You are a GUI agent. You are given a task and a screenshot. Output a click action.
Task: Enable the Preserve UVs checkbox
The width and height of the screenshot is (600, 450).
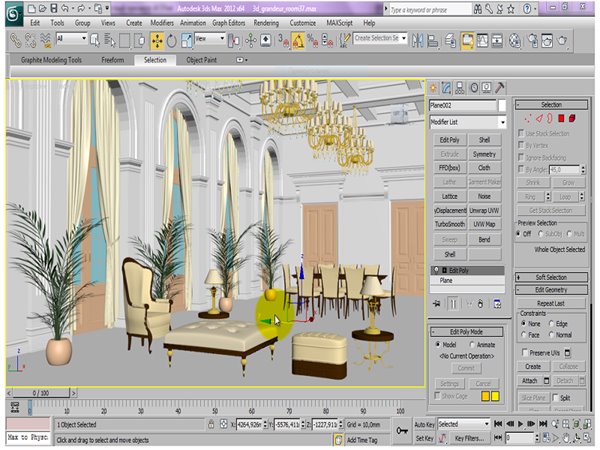[524, 352]
